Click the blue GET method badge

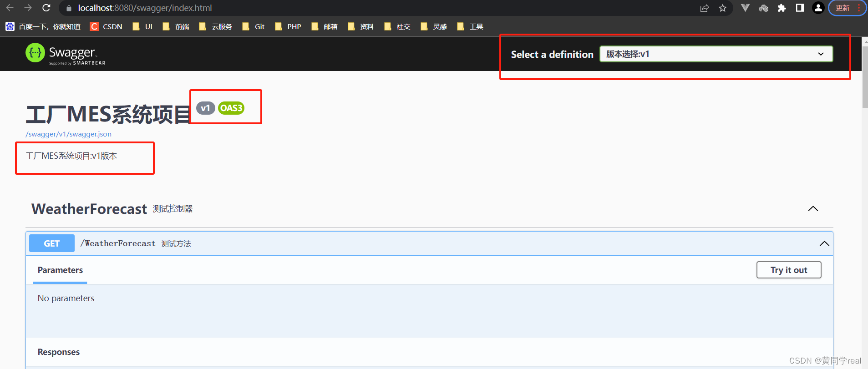(52, 243)
